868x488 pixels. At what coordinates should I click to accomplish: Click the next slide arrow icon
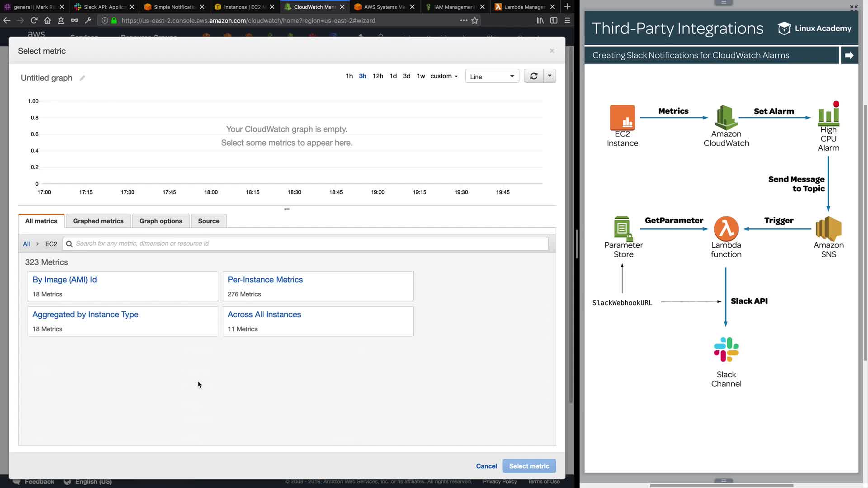[x=849, y=55]
